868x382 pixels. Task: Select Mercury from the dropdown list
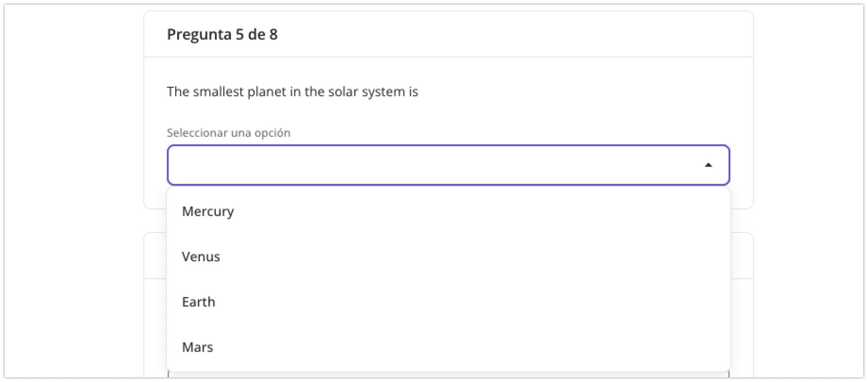click(208, 211)
